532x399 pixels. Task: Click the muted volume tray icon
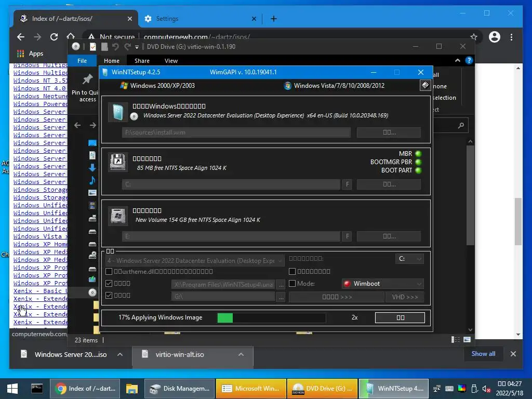[x=486, y=389]
